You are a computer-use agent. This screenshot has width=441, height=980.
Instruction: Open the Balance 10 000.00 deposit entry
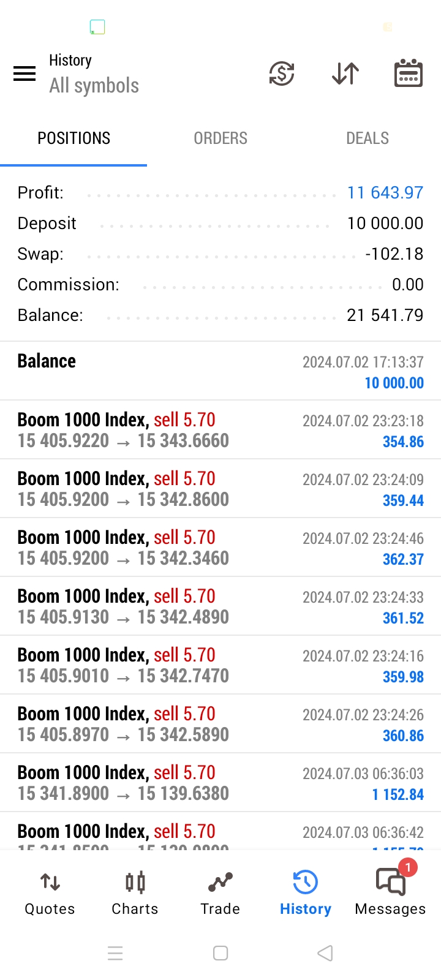(221, 371)
